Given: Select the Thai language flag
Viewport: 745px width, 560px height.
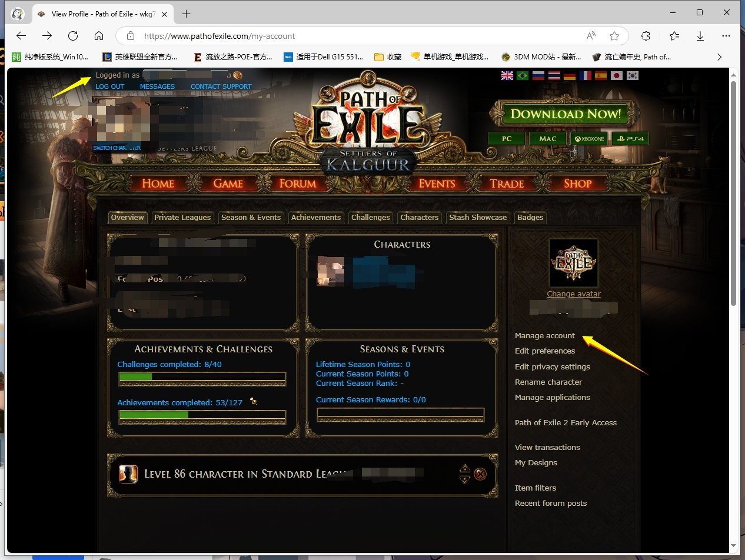Looking at the screenshot, I should [554, 75].
